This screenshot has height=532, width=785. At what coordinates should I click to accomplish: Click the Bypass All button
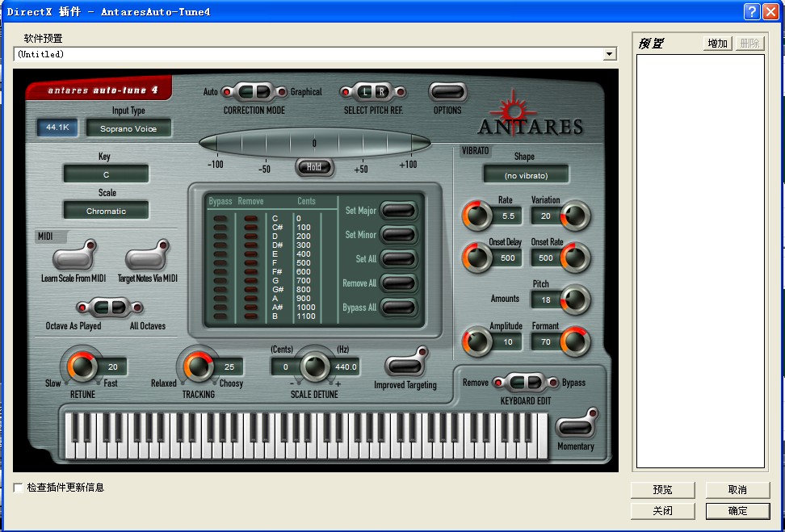tap(398, 308)
